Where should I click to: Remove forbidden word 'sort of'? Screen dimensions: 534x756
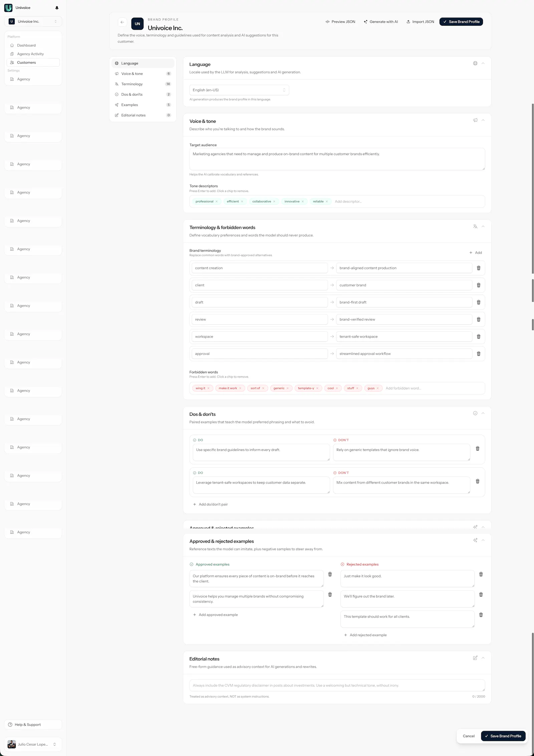[x=263, y=388]
